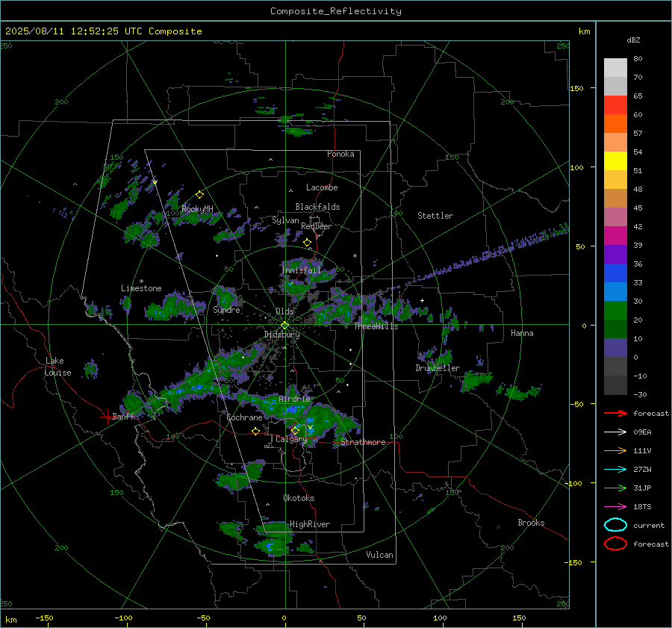Click the -150 tick on bottom km axis
Viewport: 672px width, 628px height.
[x=44, y=618]
